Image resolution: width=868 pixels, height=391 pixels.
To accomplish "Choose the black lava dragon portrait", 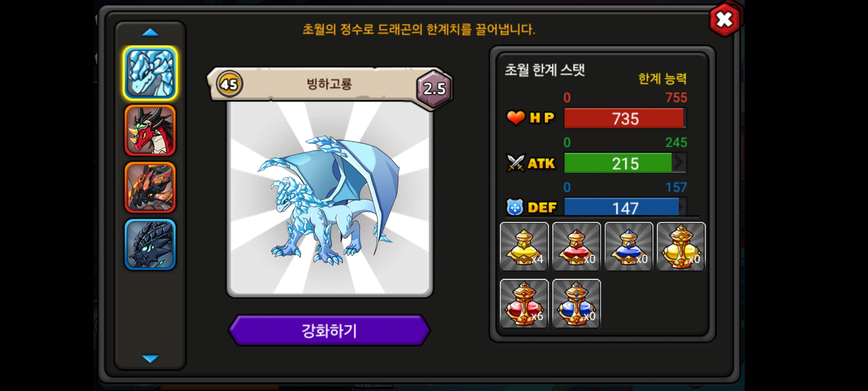I will [x=150, y=187].
